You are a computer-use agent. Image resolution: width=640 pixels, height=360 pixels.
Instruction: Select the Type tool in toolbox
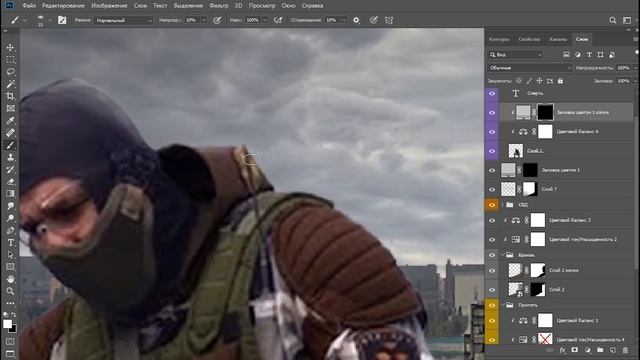click(10, 242)
